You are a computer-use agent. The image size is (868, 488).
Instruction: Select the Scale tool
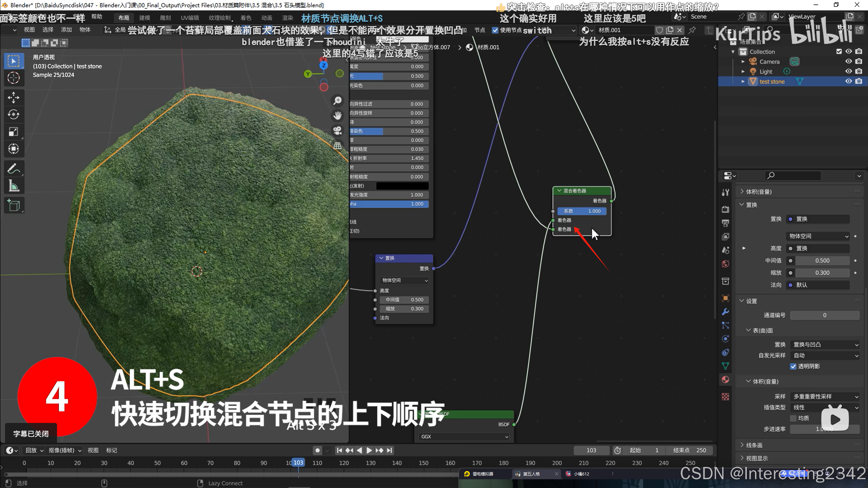point(14,131)
